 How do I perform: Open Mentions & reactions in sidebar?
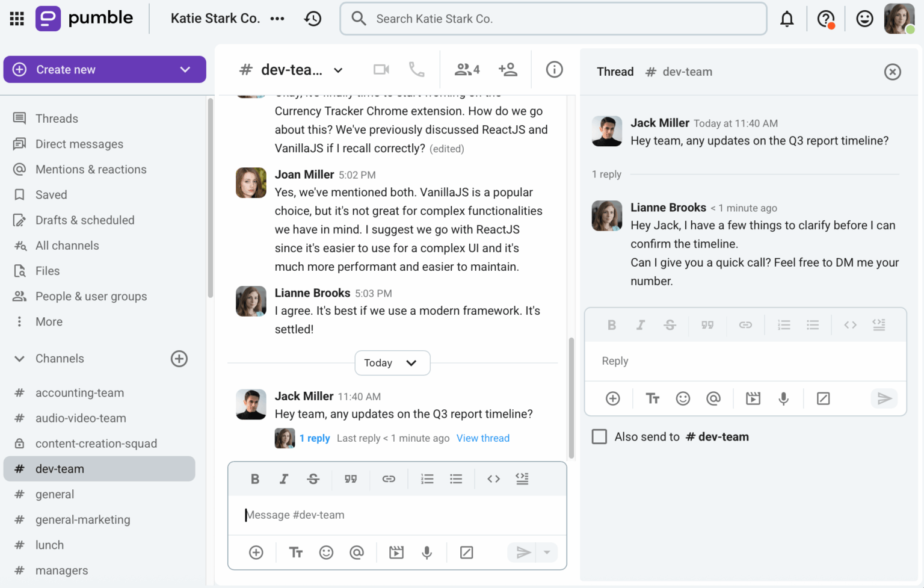point(91,170)
